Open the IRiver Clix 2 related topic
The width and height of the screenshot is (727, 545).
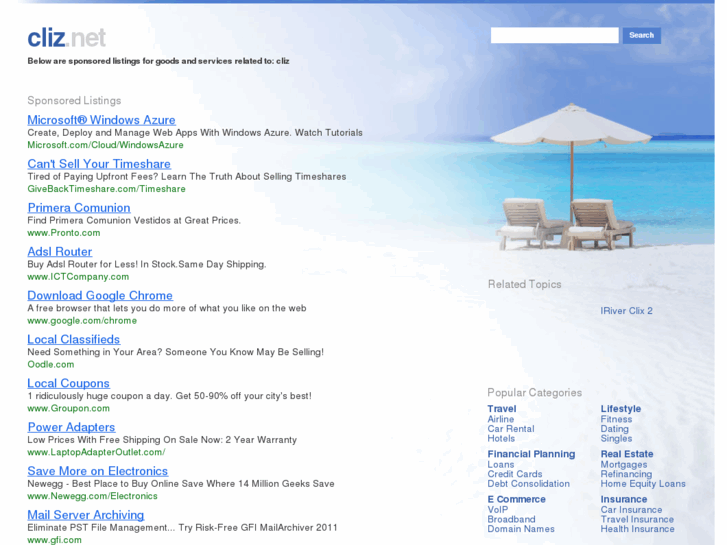[x=626, y=311]
